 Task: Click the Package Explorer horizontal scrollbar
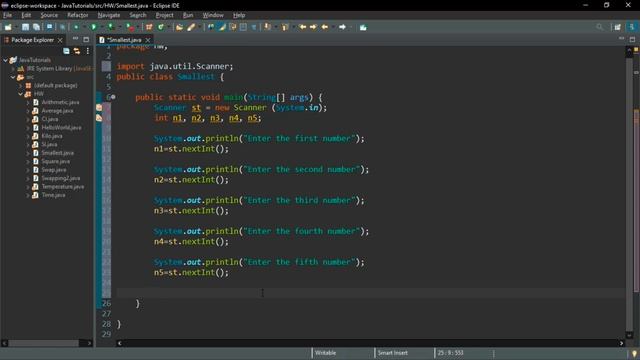(x=47, y=343)
